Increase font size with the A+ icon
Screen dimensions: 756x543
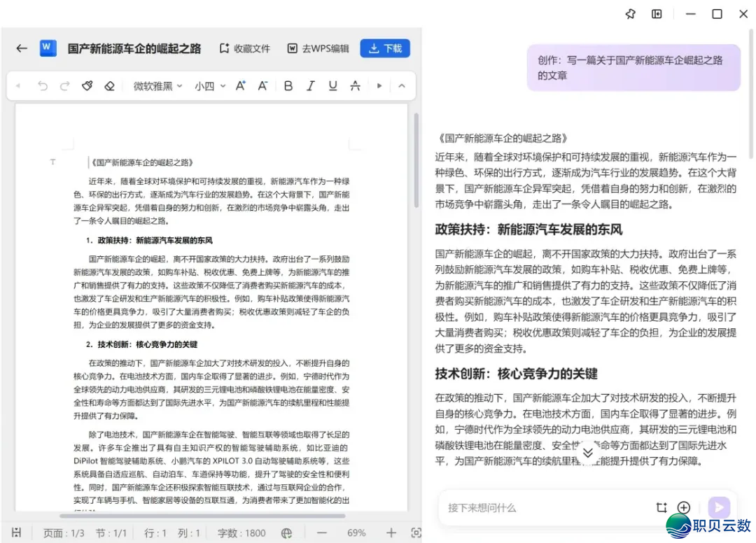click(240, 86)
